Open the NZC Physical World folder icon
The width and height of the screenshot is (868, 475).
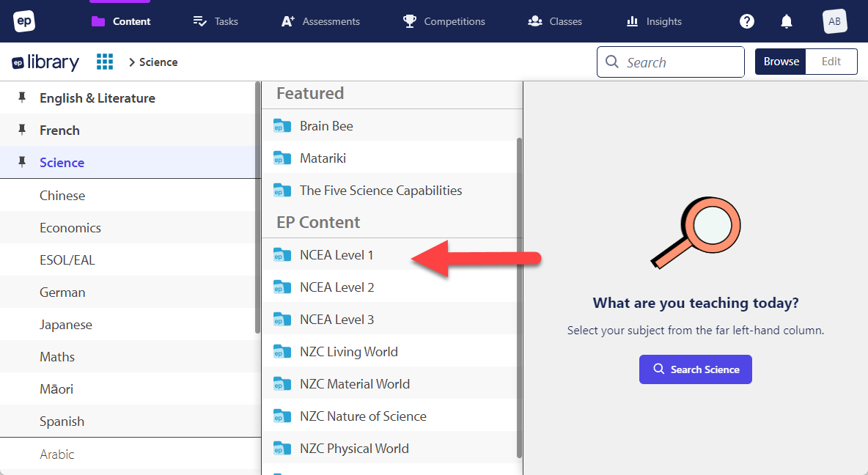(282, 449)
